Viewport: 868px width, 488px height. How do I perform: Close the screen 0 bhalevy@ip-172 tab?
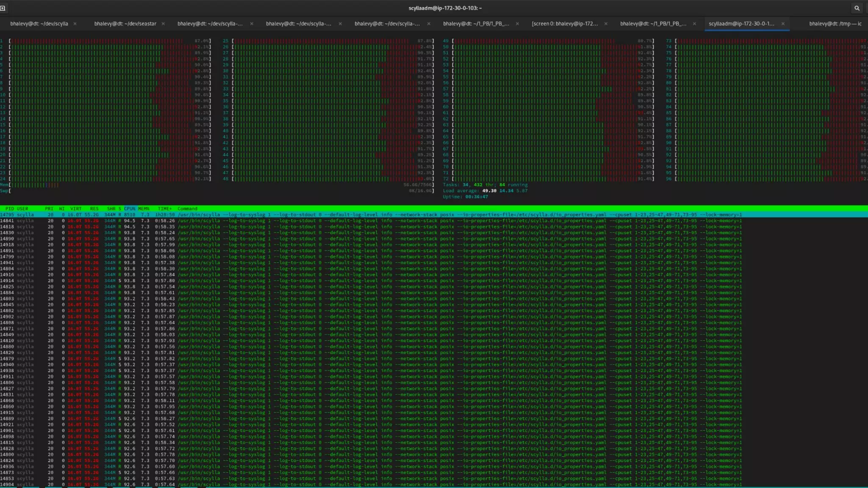pos(606,24)
